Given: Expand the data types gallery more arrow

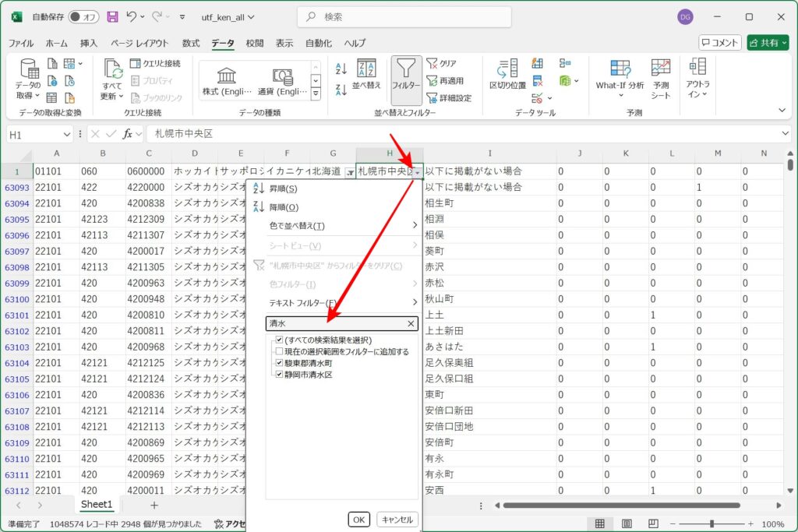Looking at the screenshot, I should tap(316, 93).
